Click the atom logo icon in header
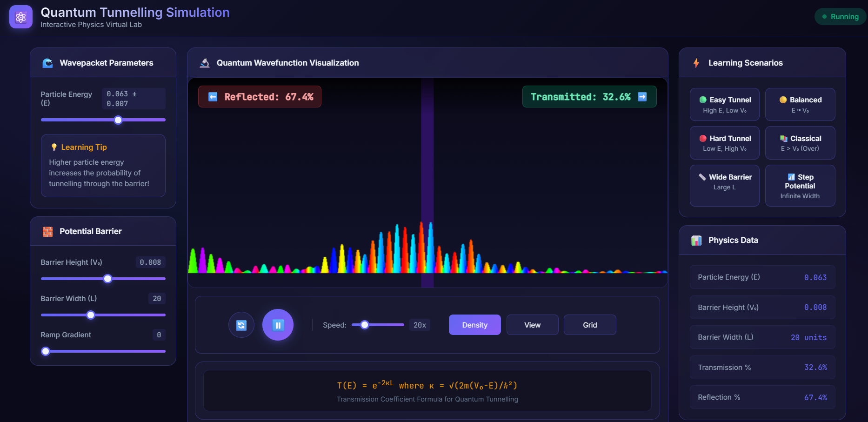Viewport: 868px width, 422px height. click(20, 17)
